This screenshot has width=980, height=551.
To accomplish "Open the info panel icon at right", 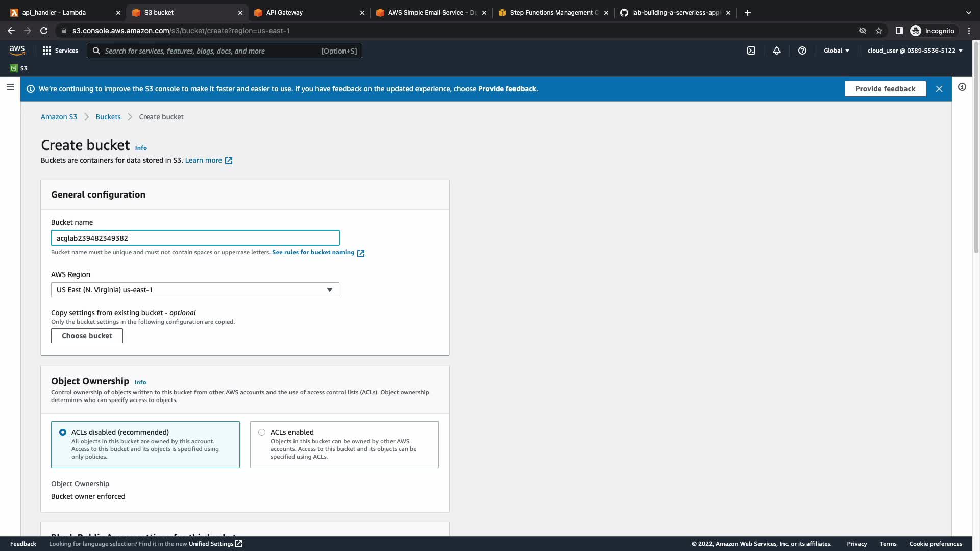I will tap(962, 87).
